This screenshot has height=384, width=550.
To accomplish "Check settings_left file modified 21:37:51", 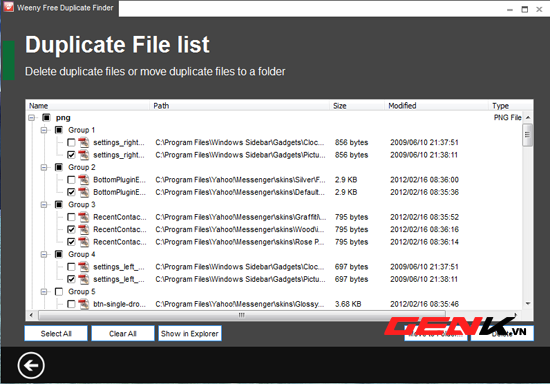I will [71, 267].
